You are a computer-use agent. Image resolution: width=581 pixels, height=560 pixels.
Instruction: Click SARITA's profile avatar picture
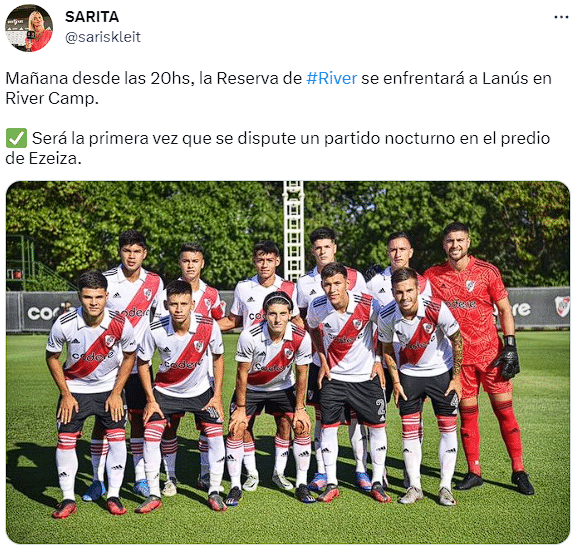click(x=29, y=28)
